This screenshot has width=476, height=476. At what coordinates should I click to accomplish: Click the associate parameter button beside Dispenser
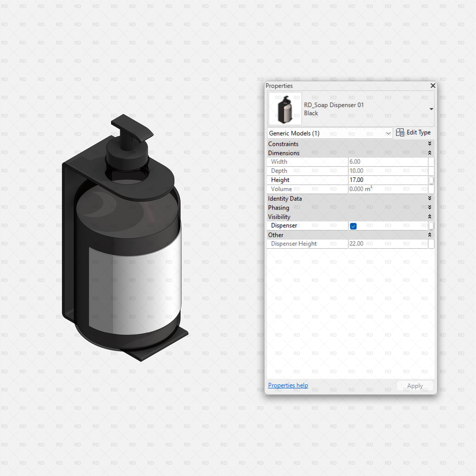(x=431, y=226)
